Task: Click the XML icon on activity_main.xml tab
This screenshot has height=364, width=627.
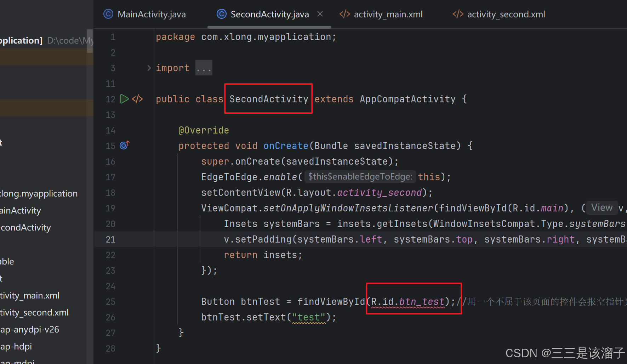Action: point(344,14)
